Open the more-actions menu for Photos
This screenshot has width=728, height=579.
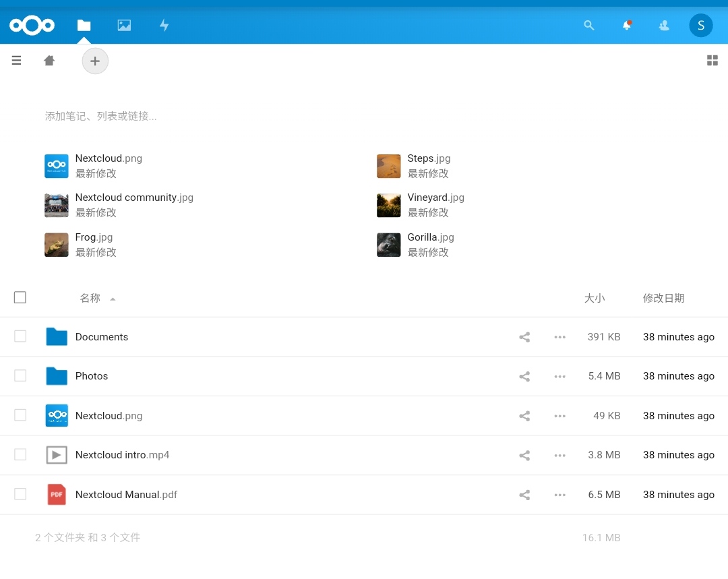click(x=560, y=376)
